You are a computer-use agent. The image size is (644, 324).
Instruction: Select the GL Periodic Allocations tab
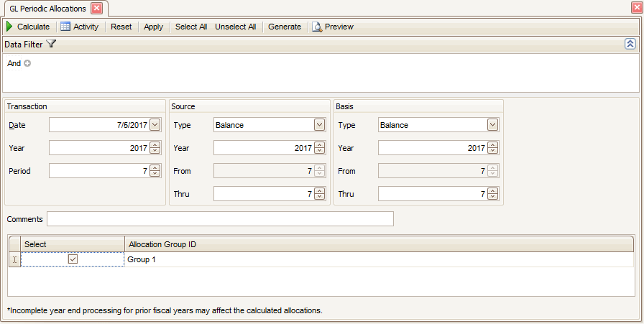[47, 9]
